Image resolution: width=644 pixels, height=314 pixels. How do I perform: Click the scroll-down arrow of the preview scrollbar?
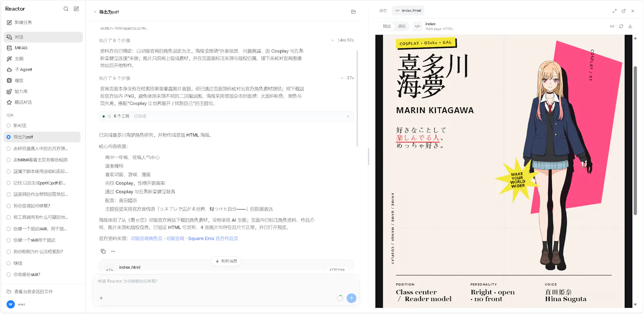coord(635,305)
